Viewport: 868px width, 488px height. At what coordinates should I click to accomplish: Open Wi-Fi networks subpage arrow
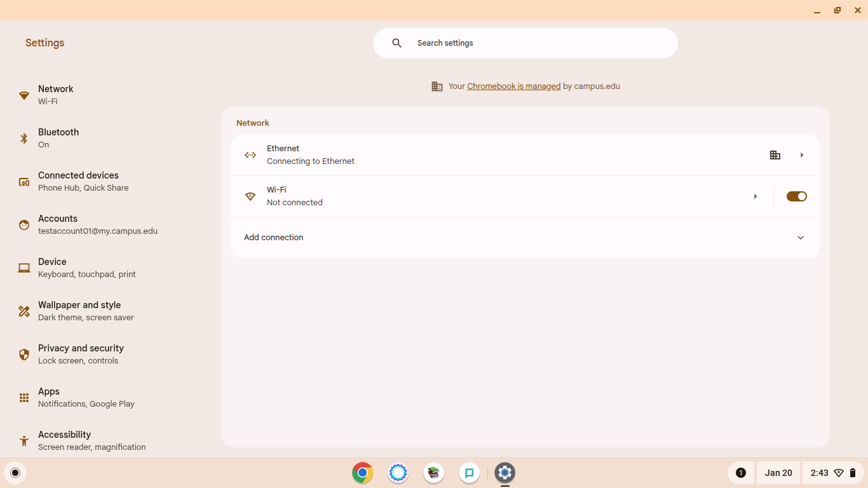pos(756,196)
